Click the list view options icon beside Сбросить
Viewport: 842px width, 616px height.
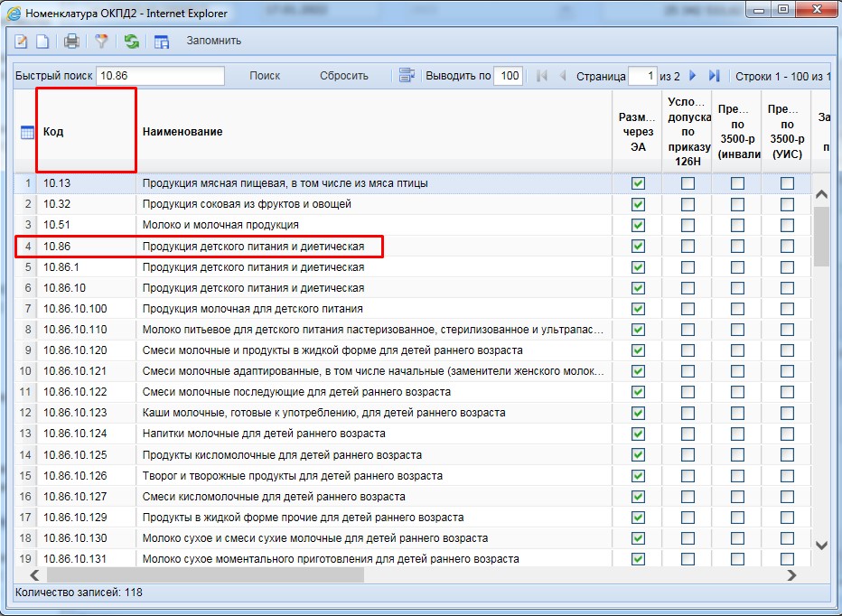[x=407, y=76]
